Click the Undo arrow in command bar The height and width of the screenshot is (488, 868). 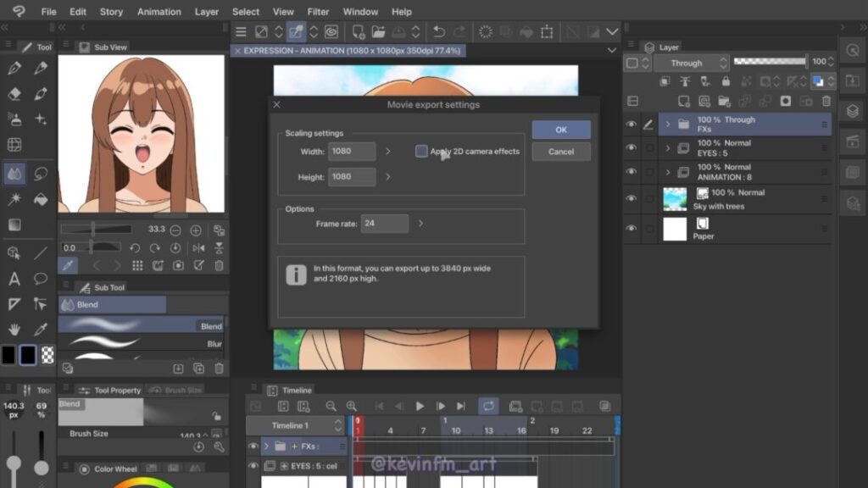(438, 32)
